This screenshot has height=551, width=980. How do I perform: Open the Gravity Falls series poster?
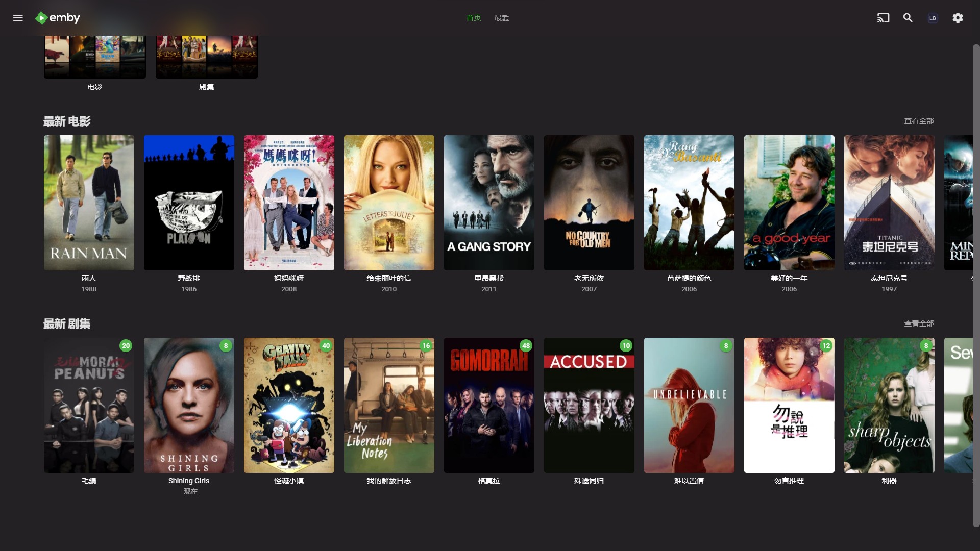(x=289, y=406)
